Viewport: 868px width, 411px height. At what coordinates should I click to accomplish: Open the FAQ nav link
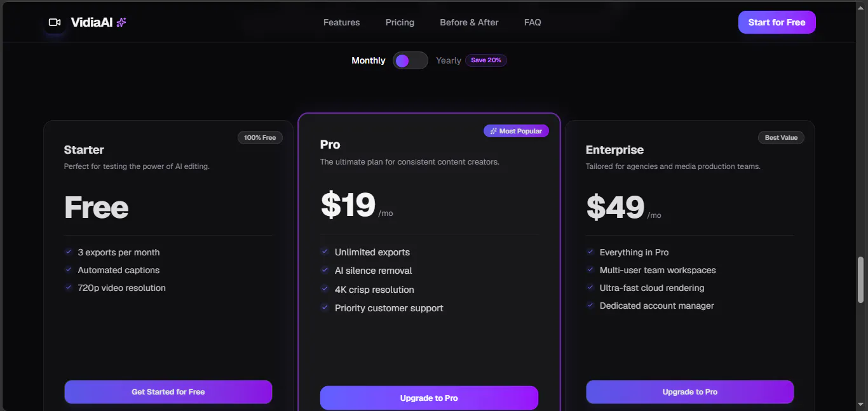click(532, 22)
